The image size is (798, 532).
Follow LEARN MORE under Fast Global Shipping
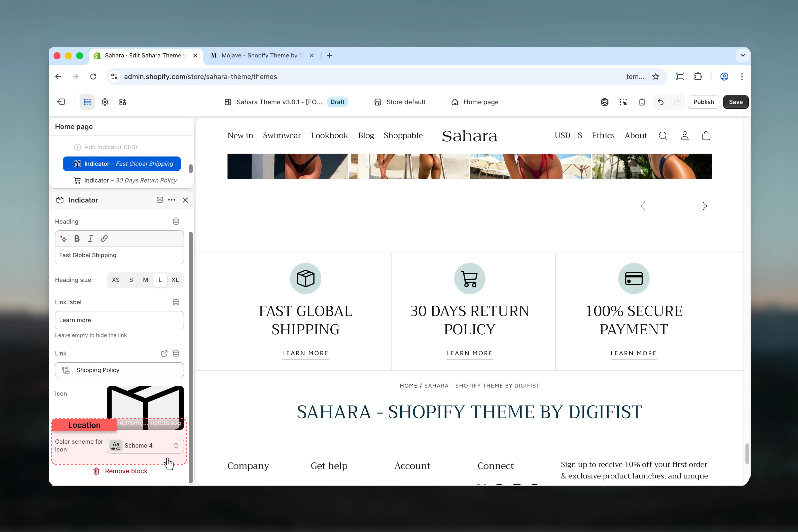pos(305,354)
